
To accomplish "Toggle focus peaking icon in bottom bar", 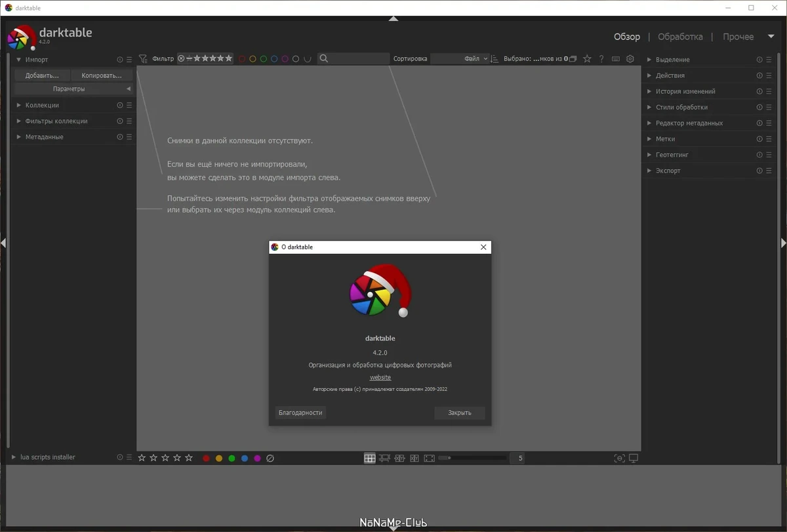I will point(619,458).
